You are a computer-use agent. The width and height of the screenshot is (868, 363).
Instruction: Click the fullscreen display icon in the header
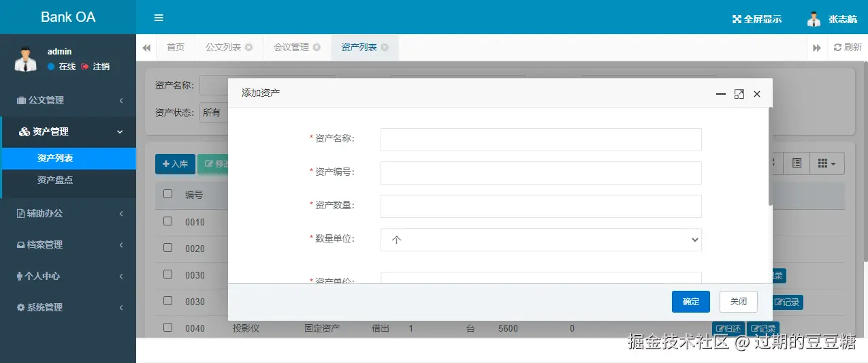coord(737,19)
